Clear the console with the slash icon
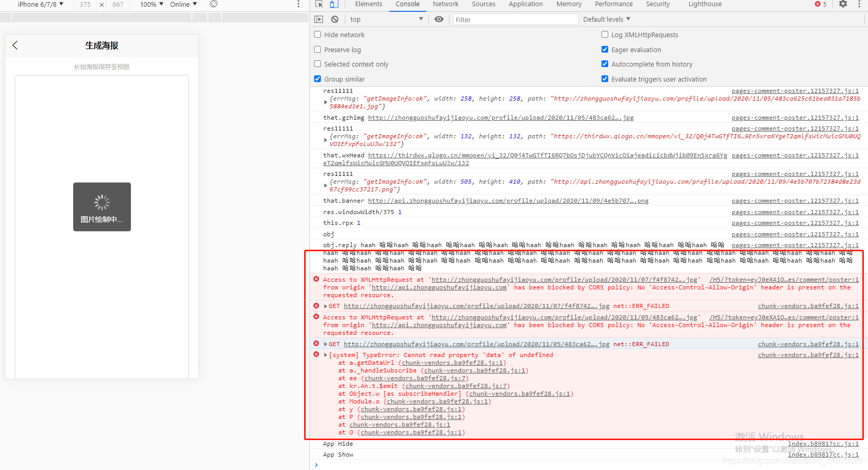The width and height of the screenshot is (868, 470). [335, 19]
